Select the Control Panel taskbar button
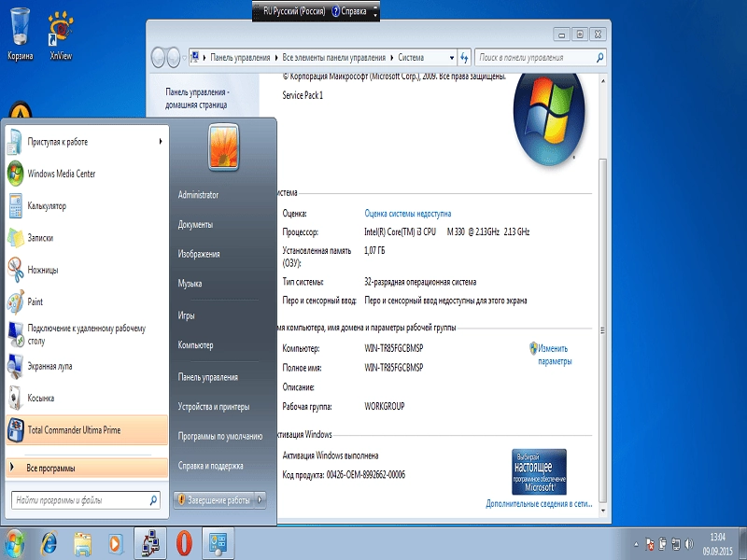Screen dimensions: 747x560 pos(218,543)
